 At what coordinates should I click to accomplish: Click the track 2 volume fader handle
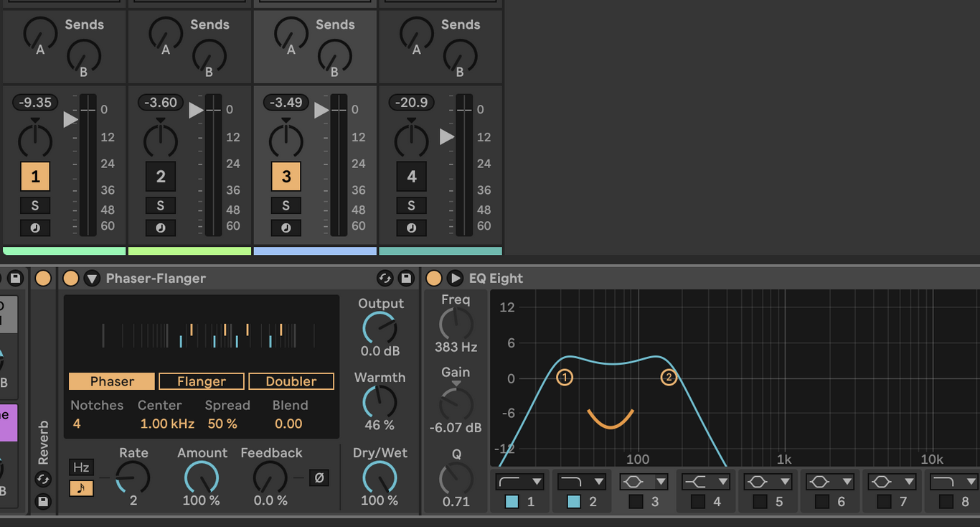196,111
